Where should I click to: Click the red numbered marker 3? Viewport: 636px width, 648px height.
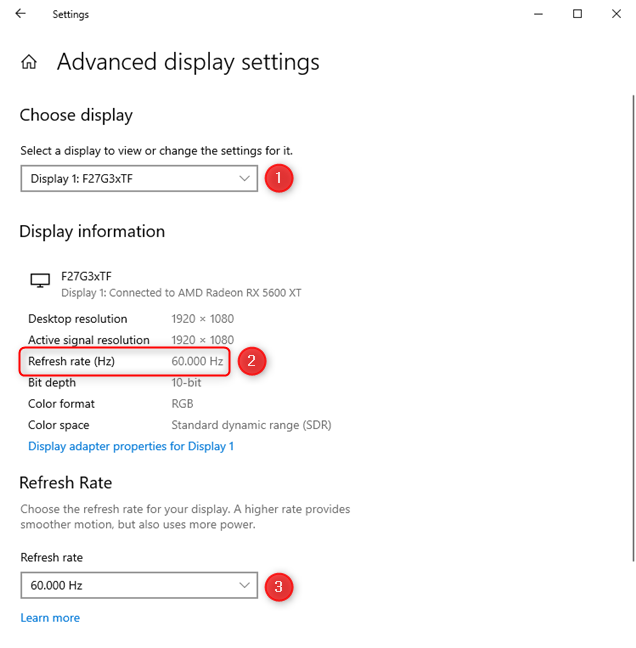tap(279, 586)
